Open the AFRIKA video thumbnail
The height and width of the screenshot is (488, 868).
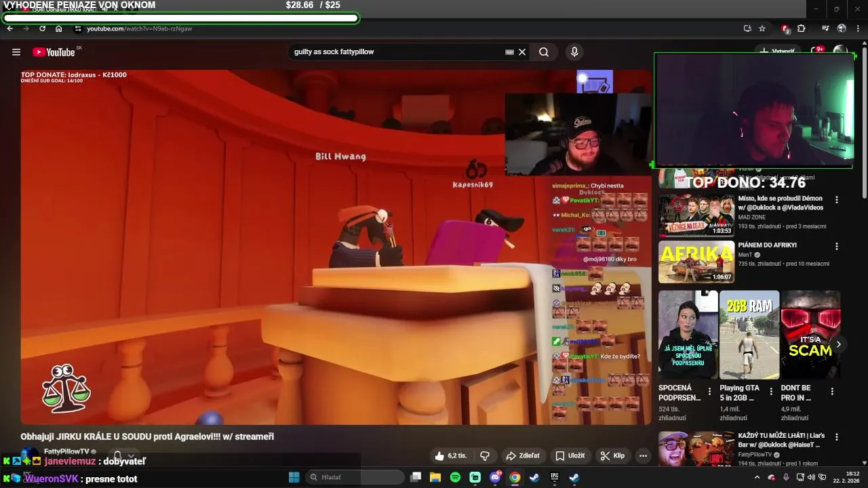(x=696, y=262)
